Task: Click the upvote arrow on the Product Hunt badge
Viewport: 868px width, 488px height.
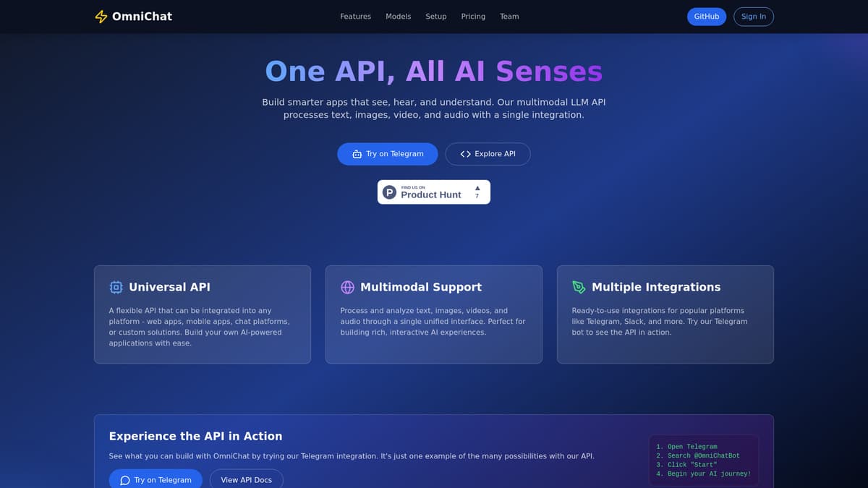Action: pos(477,188)
